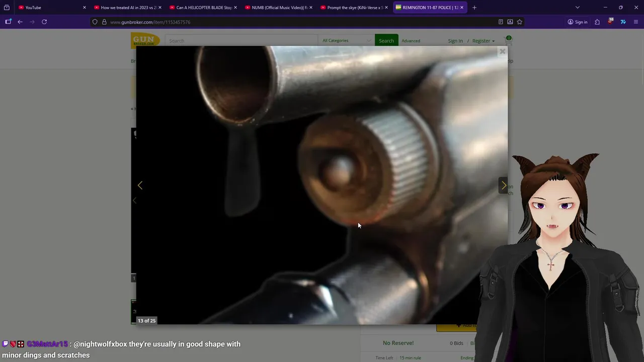Click the '0 Bids' text
Viewport: 644px width, 362px height.
pyautogui.click(x=456, y=343)
